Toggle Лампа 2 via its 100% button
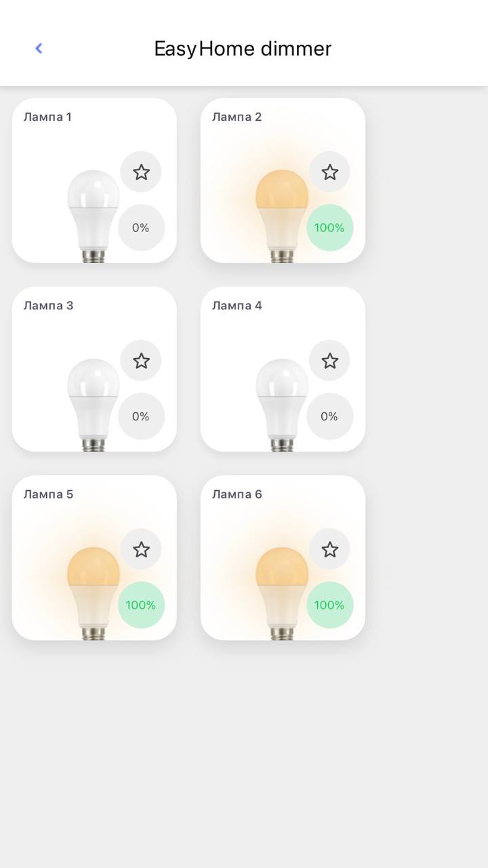The width and height of the screenshot is (488, 868). click(x=329, y=228)
